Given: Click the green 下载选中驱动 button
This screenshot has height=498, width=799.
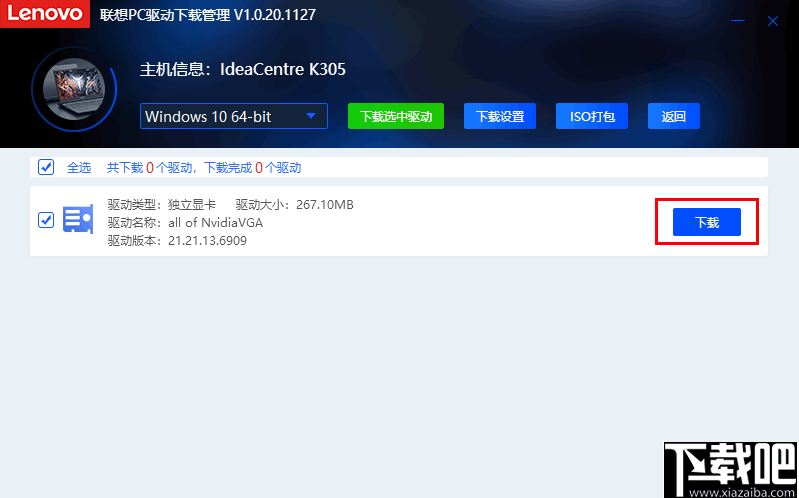Looking at the screenshot, I should [x=396, y=116].
